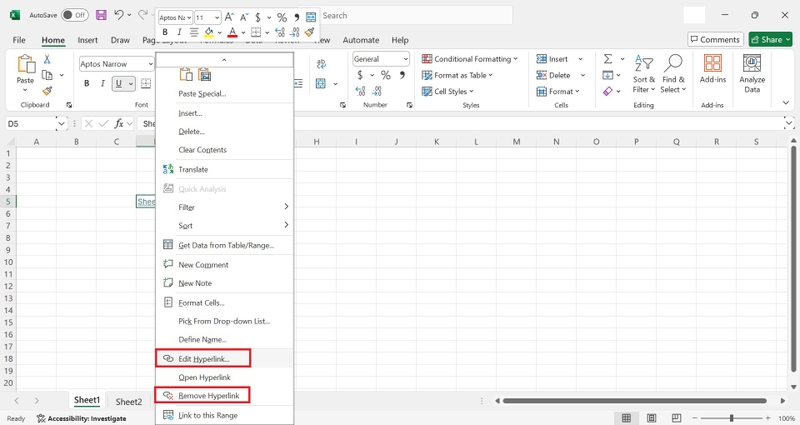
Task: Click Accessibility: Investigate in status bar
Action: click(x=82, y=418)
